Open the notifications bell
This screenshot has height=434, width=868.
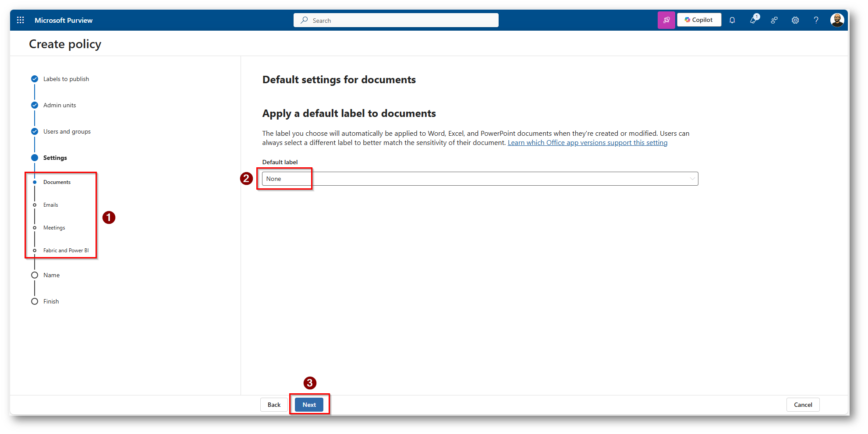pos(732,20)
